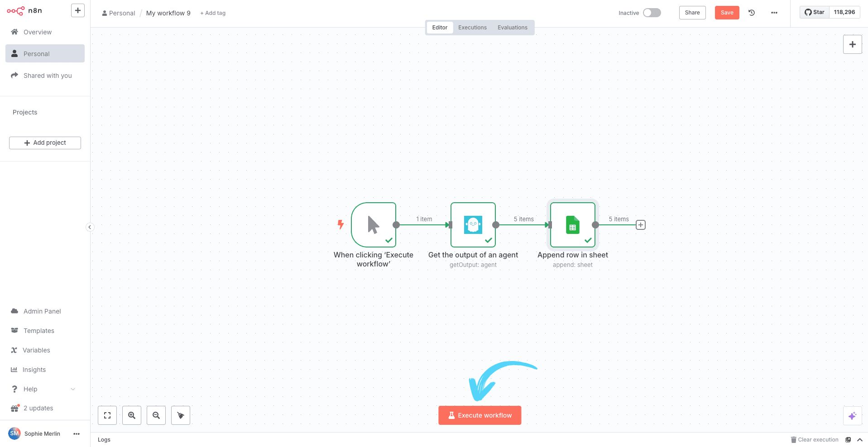Switch to the Evaluations tab

pyautogui.click(x=513, y=28)
